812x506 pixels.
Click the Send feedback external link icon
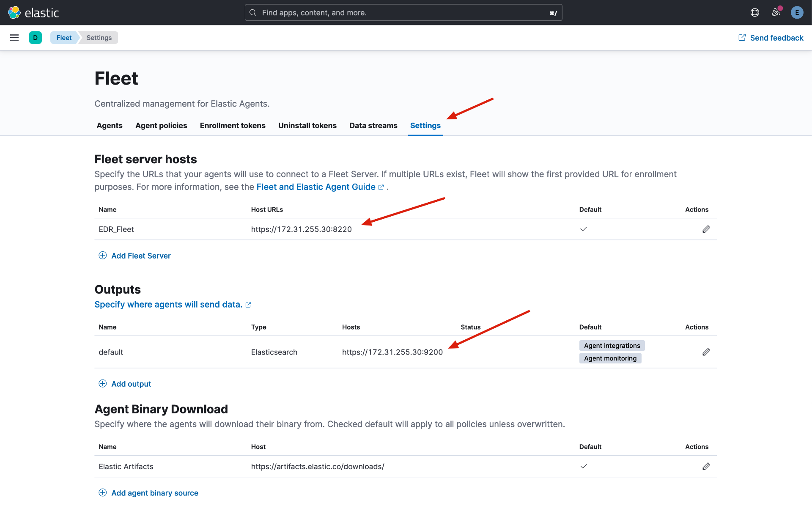coord(742,38)
